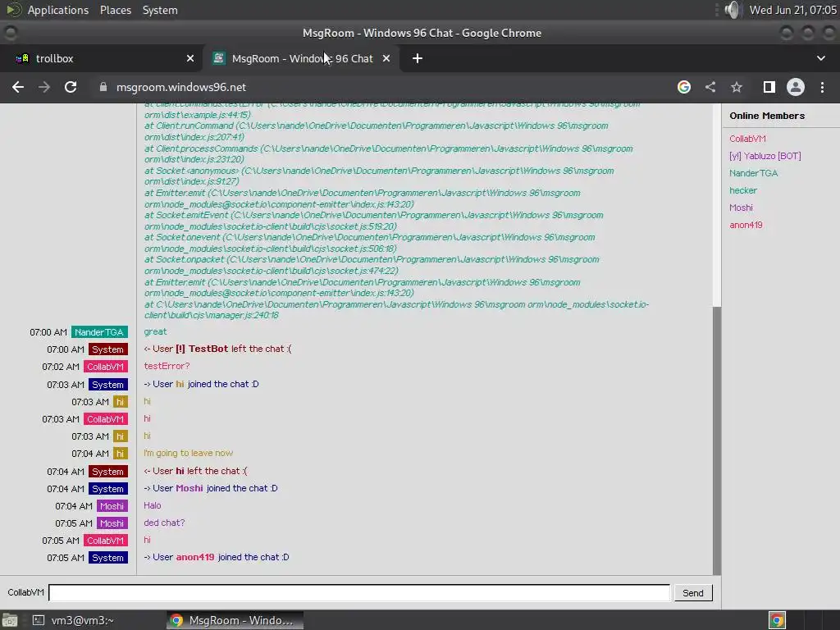The image size is (840, 630).
Task: Click the message 'ded chat?'
Action: (164, 523)
